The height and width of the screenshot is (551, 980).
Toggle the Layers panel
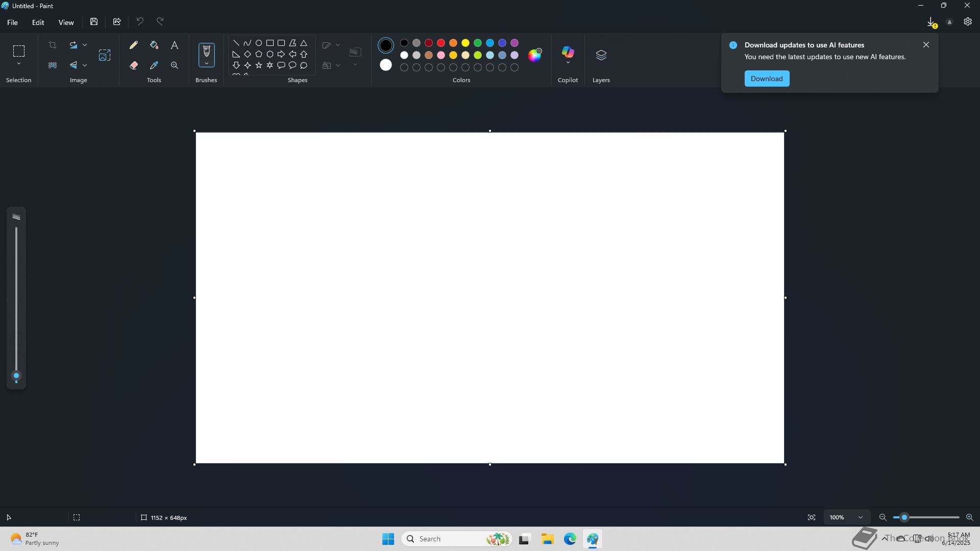tap(601, 55)
